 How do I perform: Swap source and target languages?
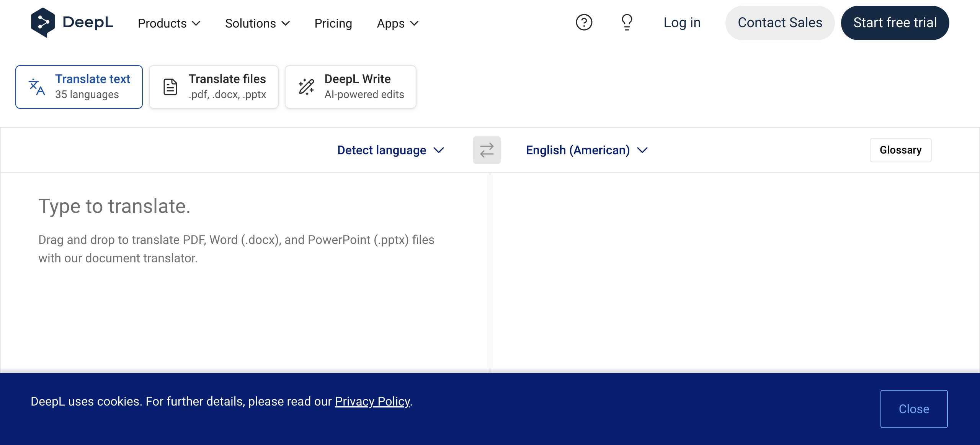(x=487, y=150)
